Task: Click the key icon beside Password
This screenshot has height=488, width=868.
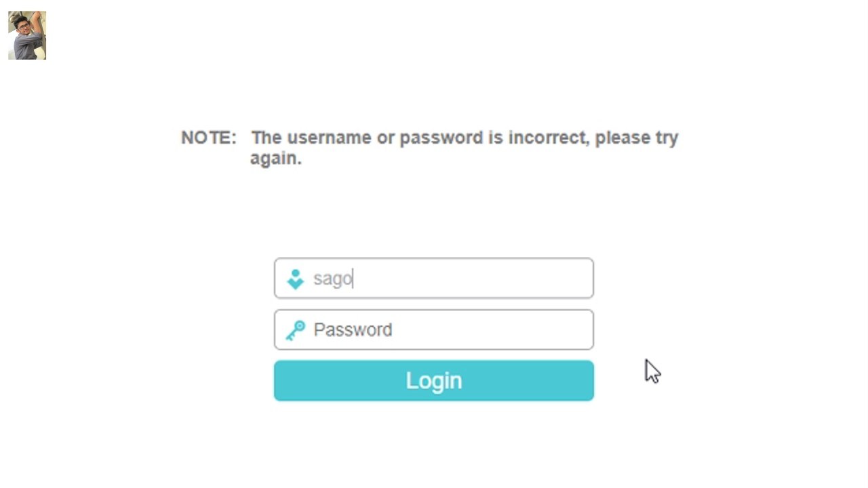Action: pos(296,330)
